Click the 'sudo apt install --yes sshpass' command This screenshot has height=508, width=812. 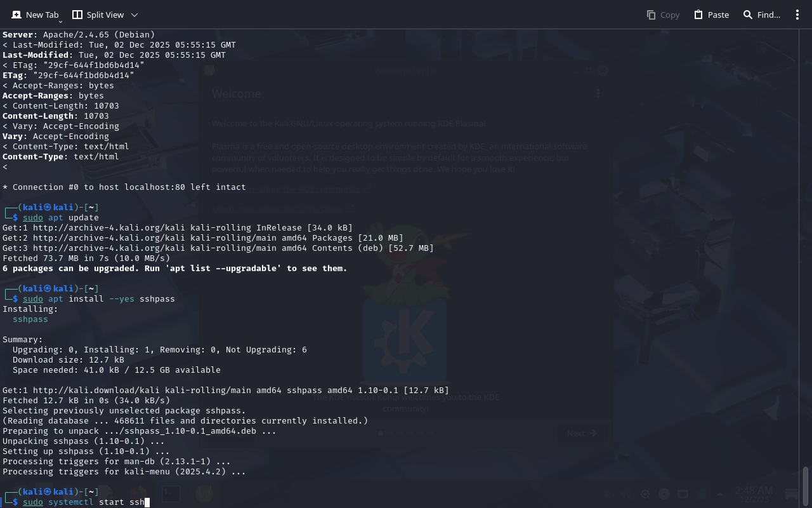click(99, 299)
